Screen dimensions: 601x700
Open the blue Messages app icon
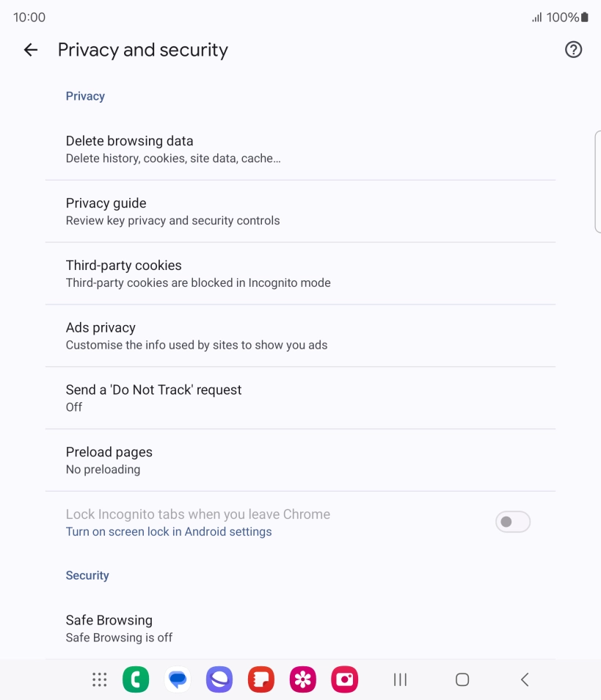click(178, 679)
